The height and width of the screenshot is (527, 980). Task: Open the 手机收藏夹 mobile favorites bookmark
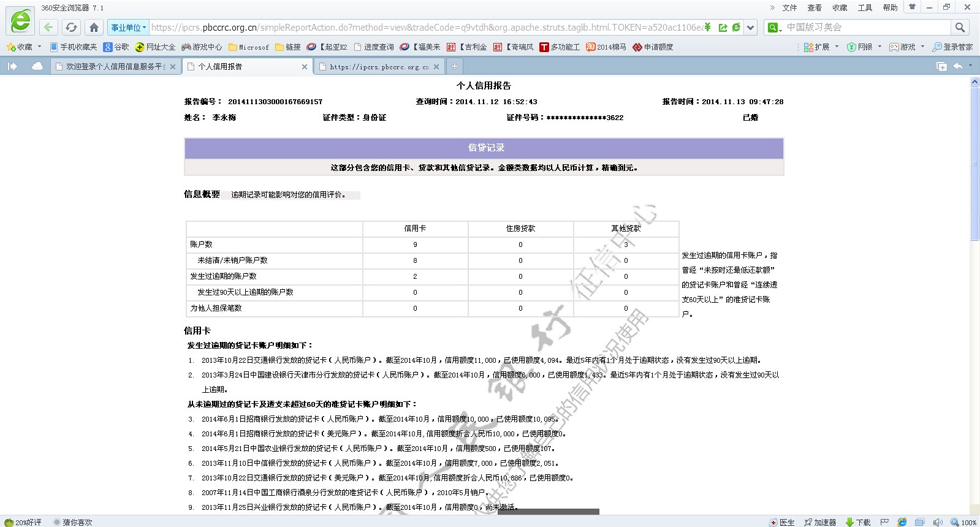coord(74,47)
